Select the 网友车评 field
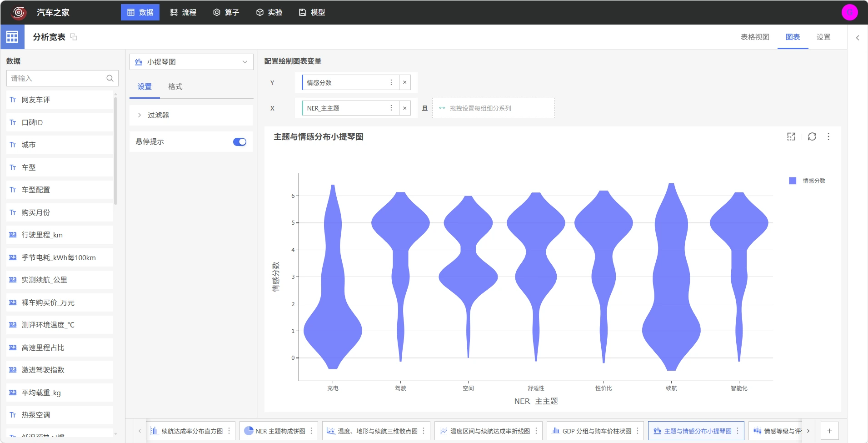Screen dimensions: 868x443 [x=60, y=100]
